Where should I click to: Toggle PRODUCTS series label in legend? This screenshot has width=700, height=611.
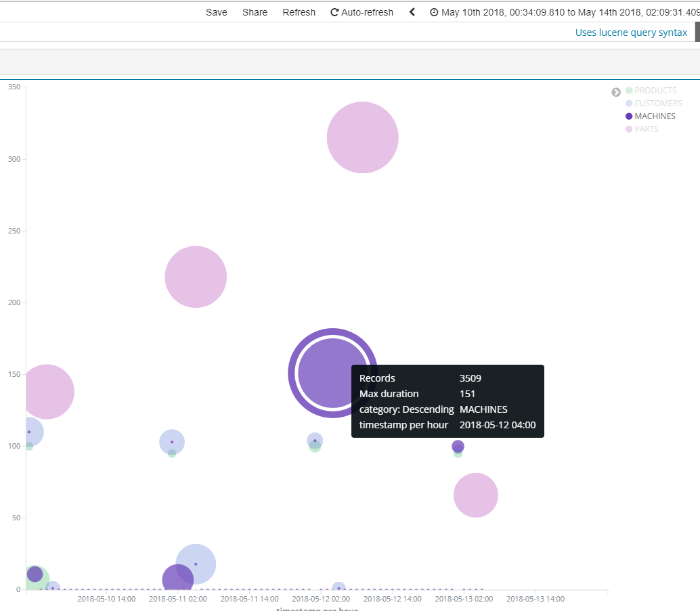pos(655,91)
